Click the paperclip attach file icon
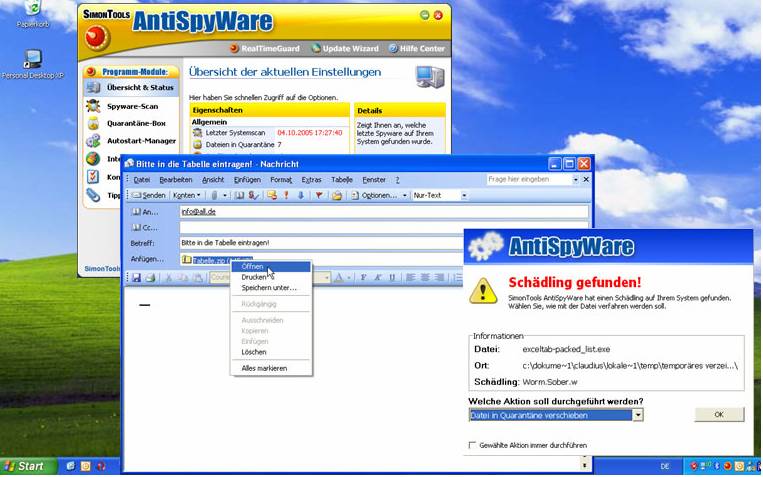The image size is (763, 477). 214,195
